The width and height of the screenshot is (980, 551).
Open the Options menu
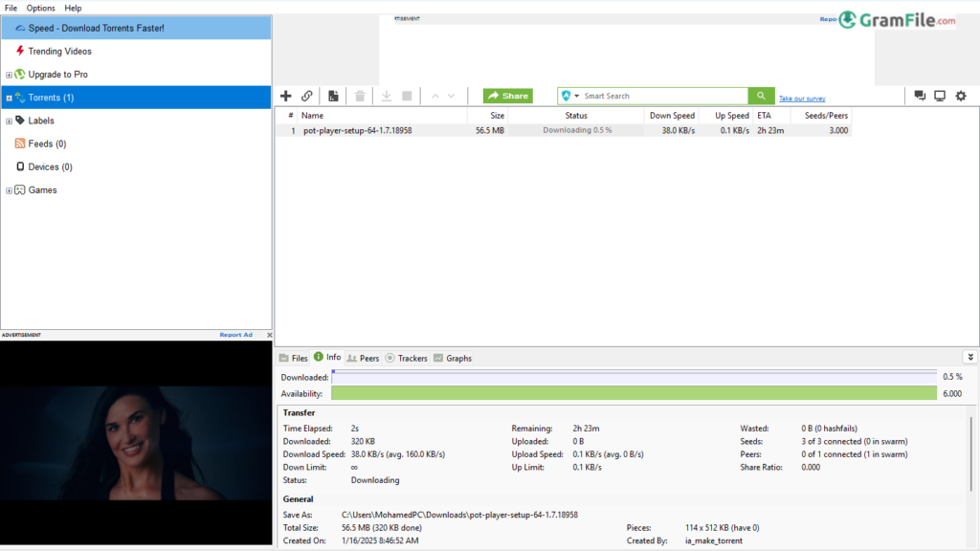40,8
